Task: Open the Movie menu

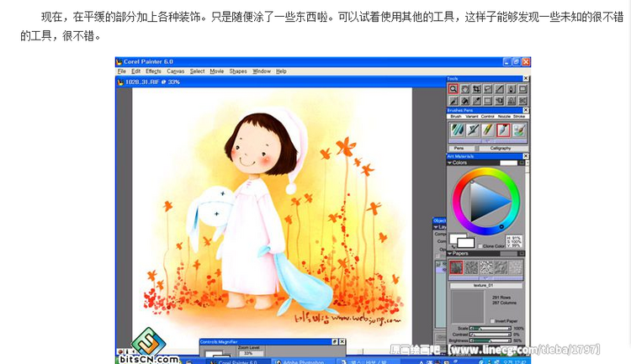Action: pos(216,71)
